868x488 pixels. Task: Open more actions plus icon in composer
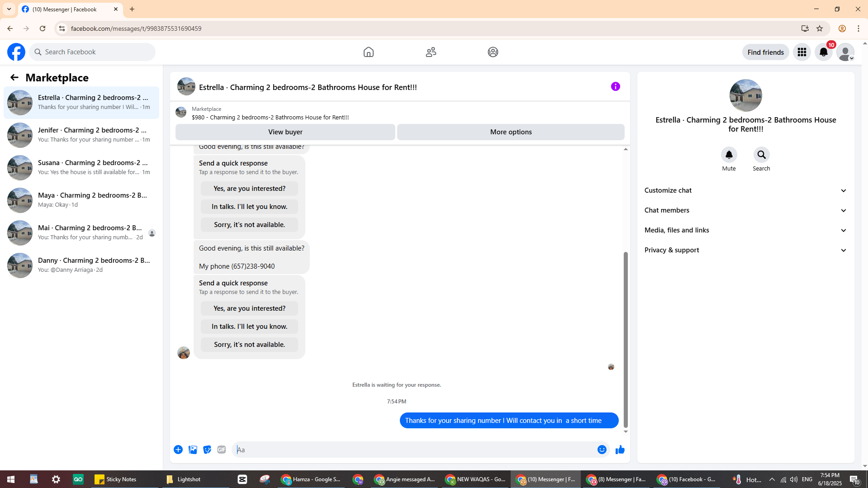178,450
